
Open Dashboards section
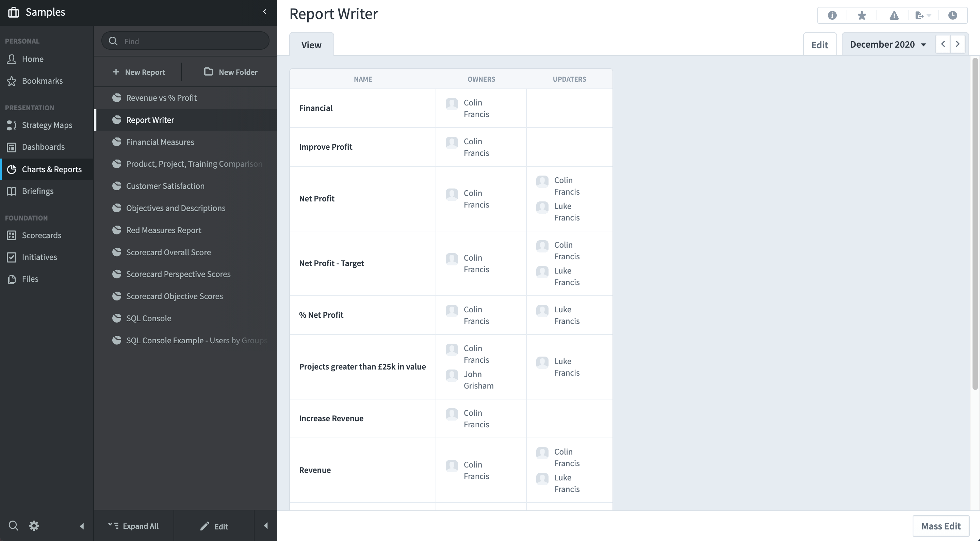[47, 147]
